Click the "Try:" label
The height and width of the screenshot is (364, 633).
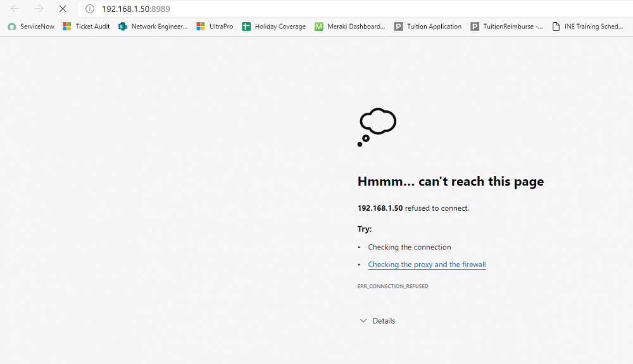364,229
